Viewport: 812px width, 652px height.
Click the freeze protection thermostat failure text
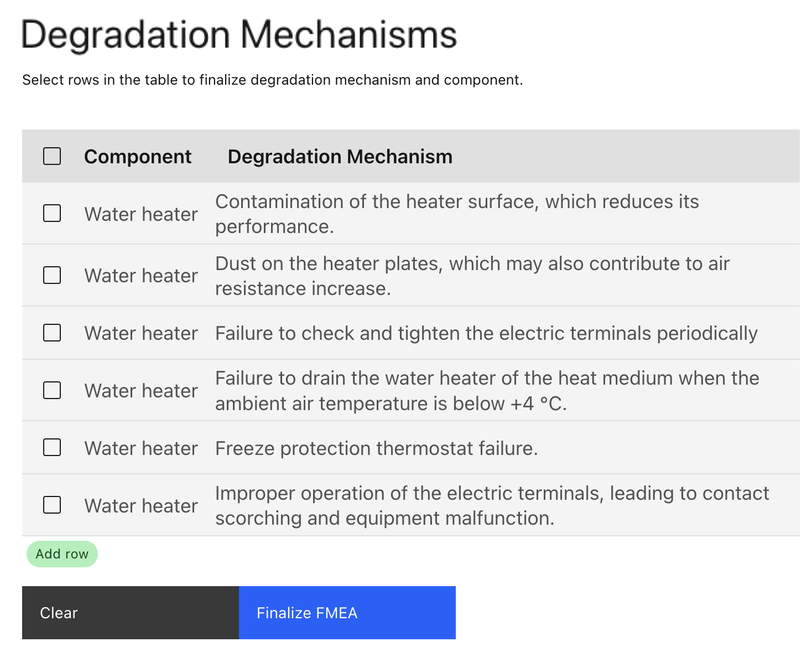pyautogui.click(x=376, y=448)
